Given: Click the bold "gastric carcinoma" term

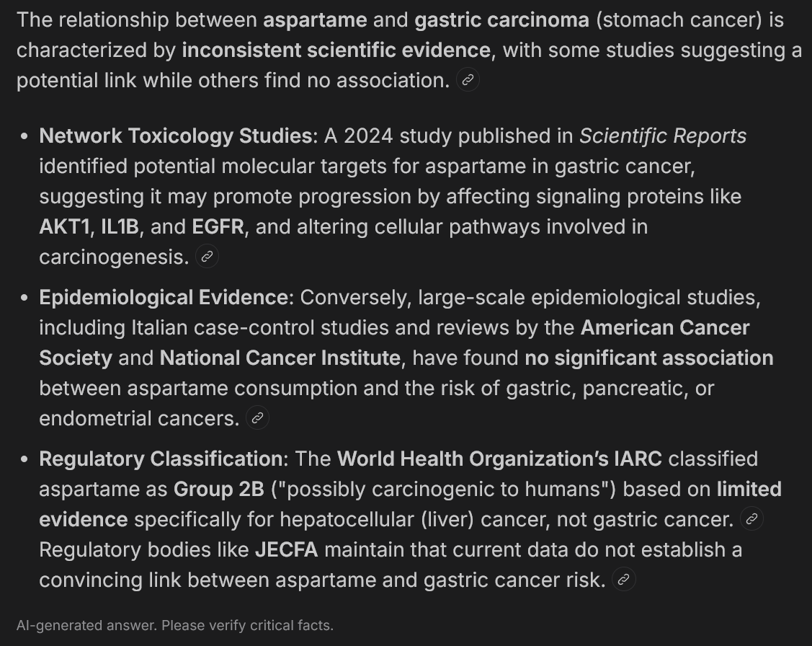Looking at the screenshot, I should point(501,19).
